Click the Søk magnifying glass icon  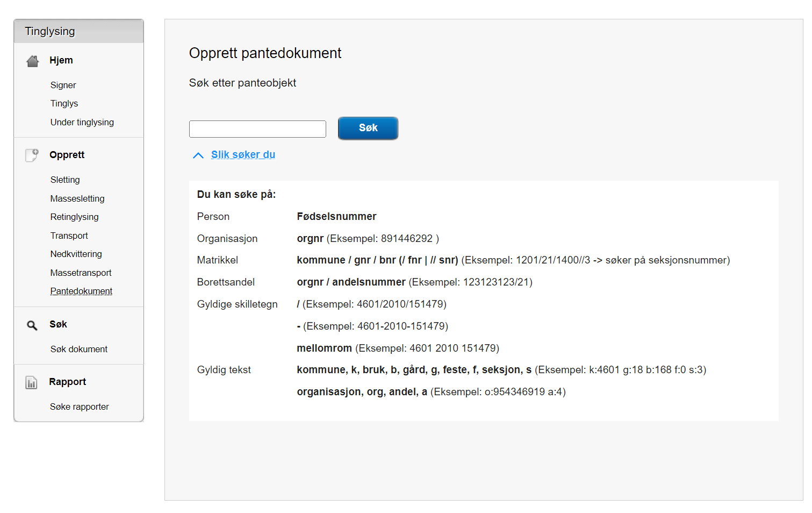32,325
